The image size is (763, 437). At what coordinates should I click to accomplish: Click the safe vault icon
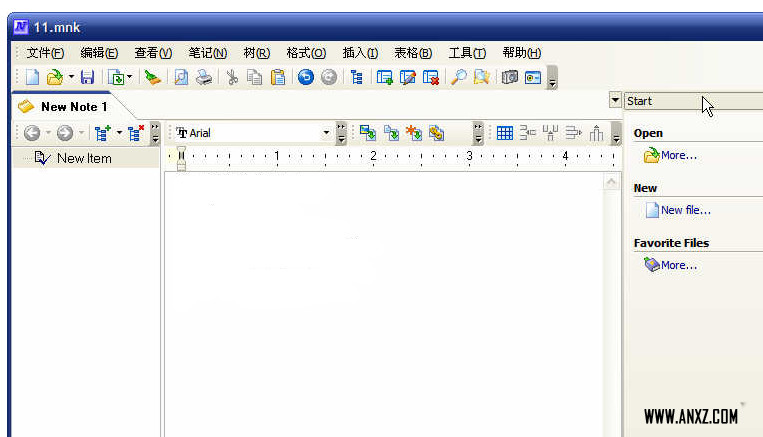(509, 77)
